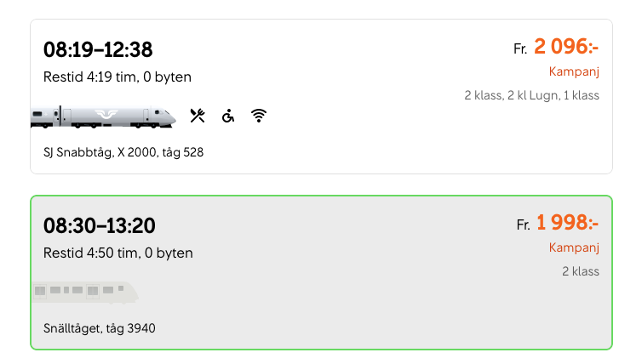Click the restaurant fork-and-knife icon
Image resolution: width=642 pixels, height=364 pixels.
(198, 116)
